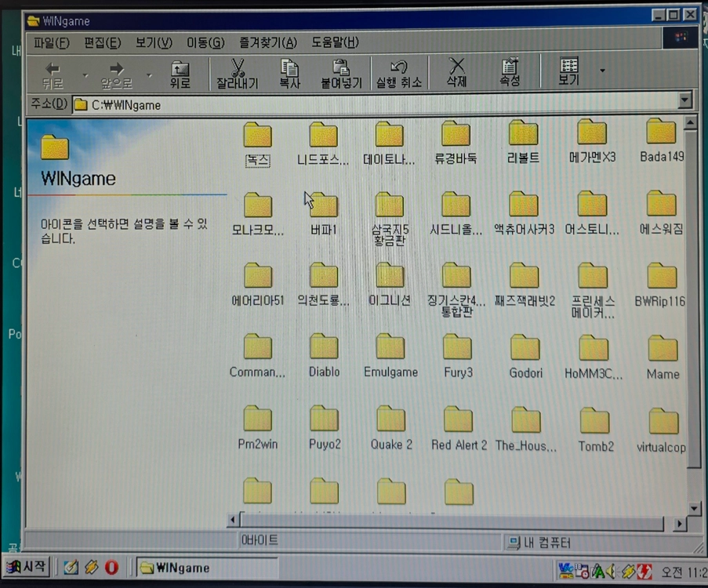The image size is (708, 588).
Task: Open the 이동(G) menu
Action: (x=205, y=43)
